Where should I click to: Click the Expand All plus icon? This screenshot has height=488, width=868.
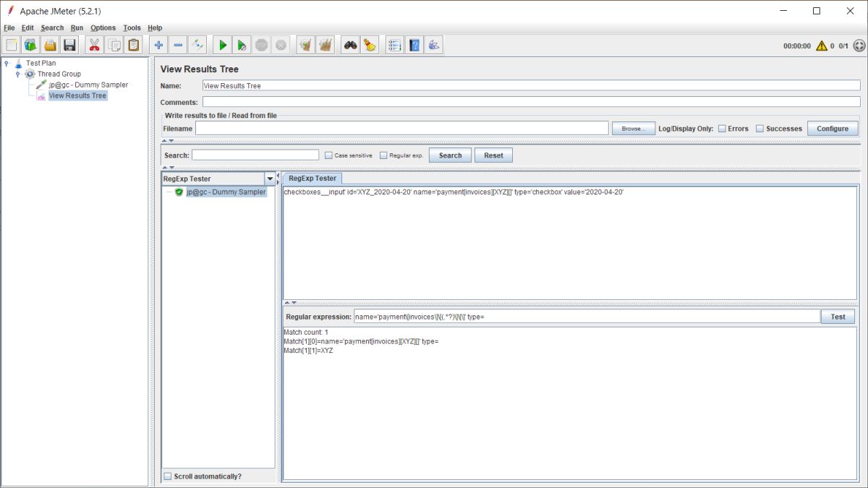coord(159,46)
